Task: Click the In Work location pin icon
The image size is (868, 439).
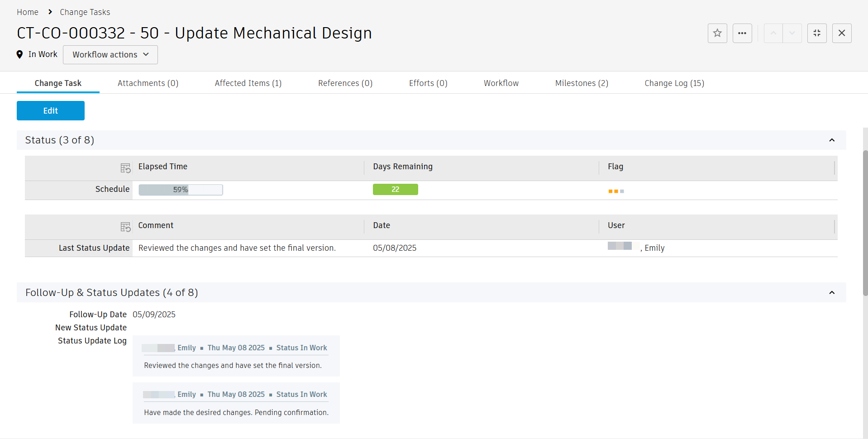Action: point(19,54)
